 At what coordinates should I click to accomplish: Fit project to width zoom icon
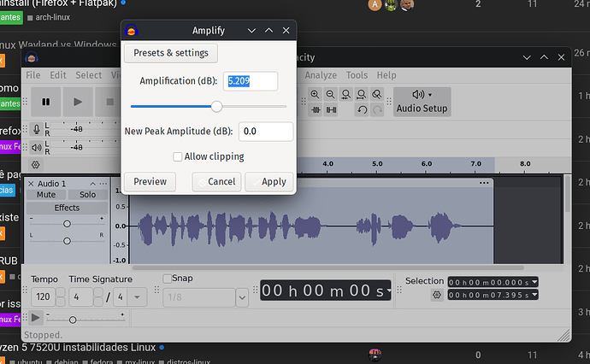361,94
